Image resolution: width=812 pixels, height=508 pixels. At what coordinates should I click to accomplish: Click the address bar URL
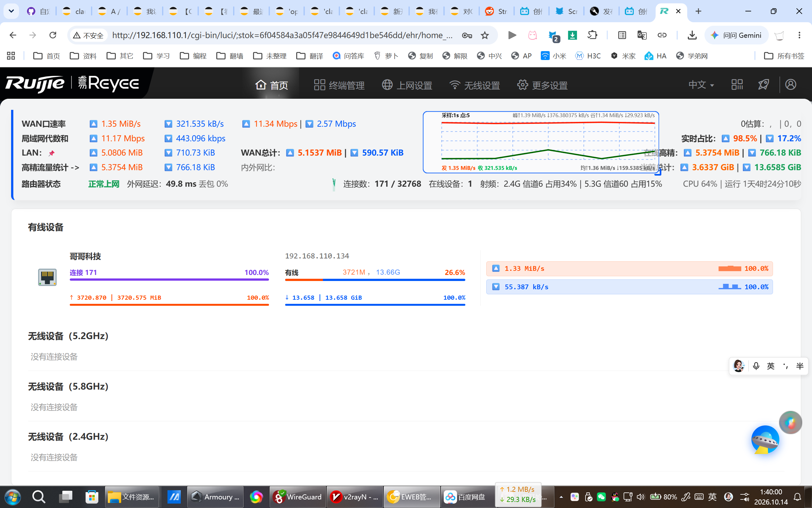pos(283,35)
